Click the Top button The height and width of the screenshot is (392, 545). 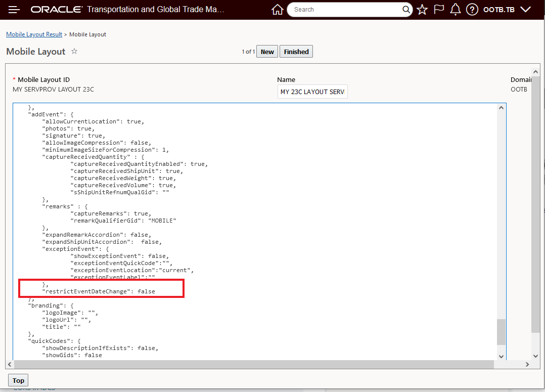coord(18,380)
